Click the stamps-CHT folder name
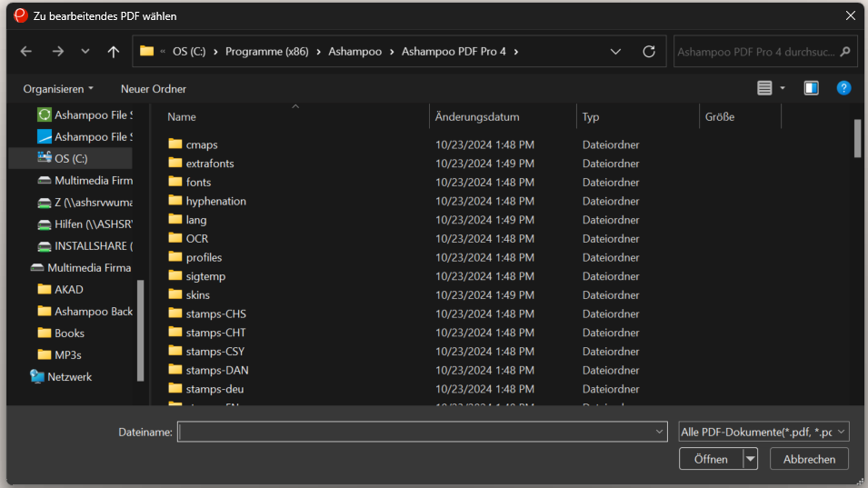 [216, 333]
